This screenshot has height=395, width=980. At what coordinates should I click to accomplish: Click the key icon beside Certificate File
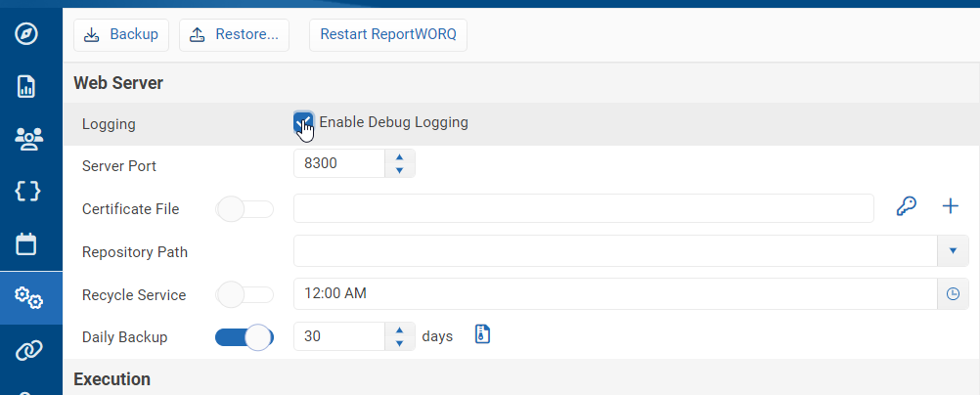(907, 207)
